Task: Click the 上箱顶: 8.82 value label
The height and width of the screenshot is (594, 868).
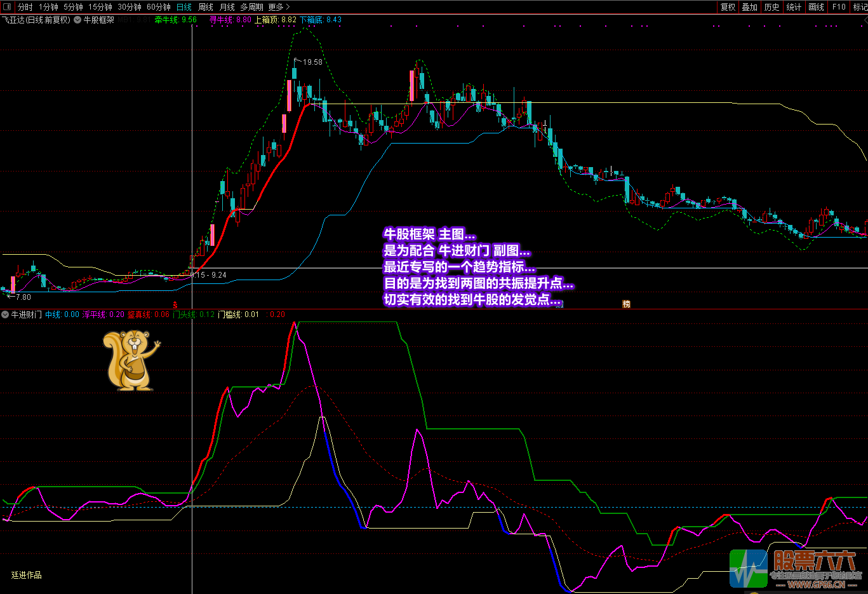Action: (276, 20)
